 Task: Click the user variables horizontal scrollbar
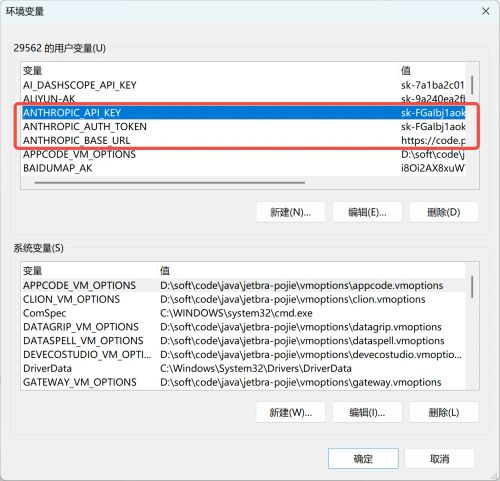pyautogui.click(x=170, y=183)
